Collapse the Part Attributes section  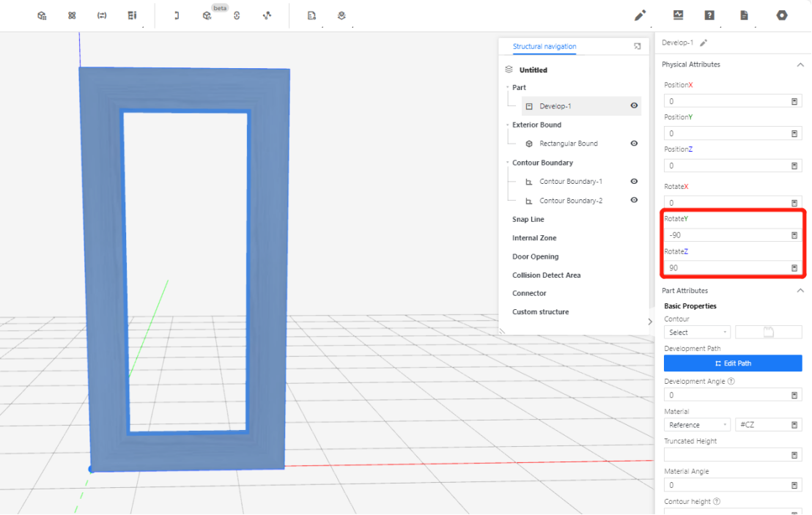tap(800, 291)
